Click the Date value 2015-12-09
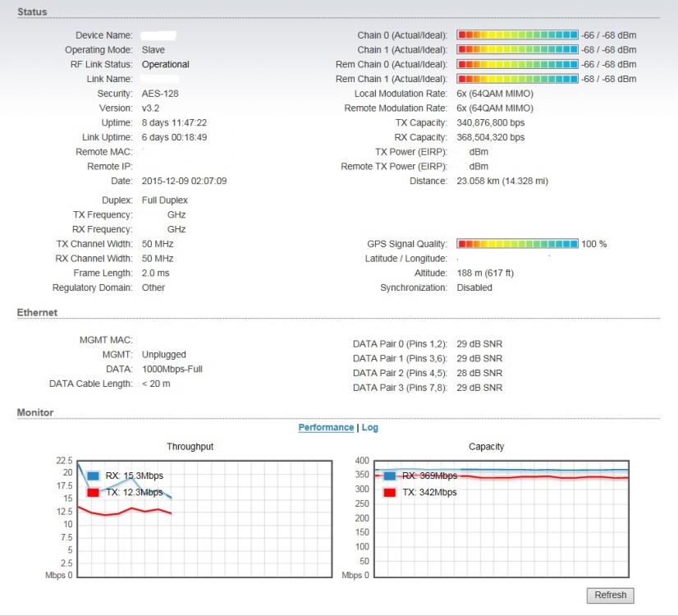This screenshot has height=616, width=678. point(184,181)
